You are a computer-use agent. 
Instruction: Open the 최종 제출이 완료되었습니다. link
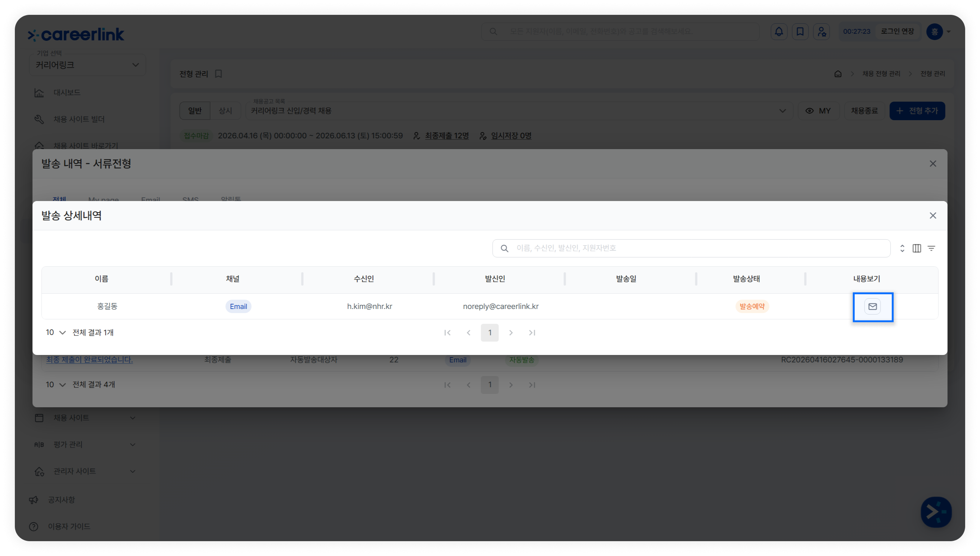(89, 360)
